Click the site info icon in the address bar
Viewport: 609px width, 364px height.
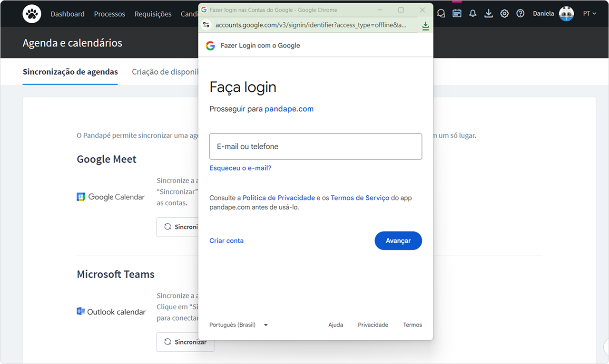(x=206, y=25)
